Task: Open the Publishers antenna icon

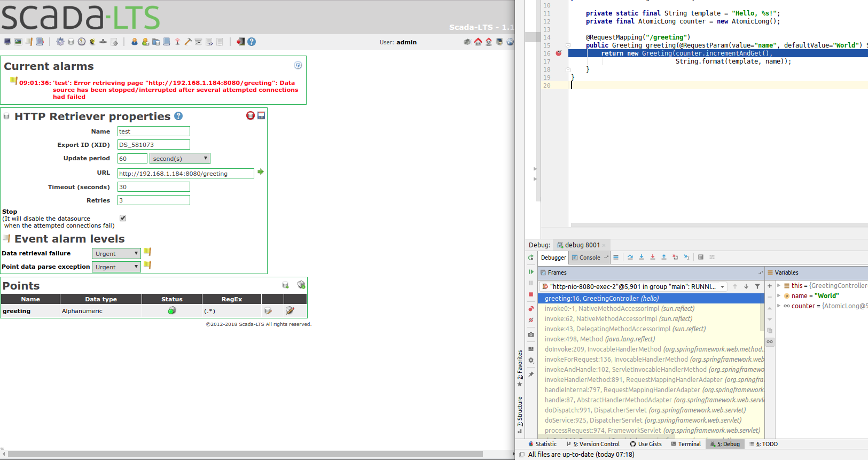Action: point(177,42)
